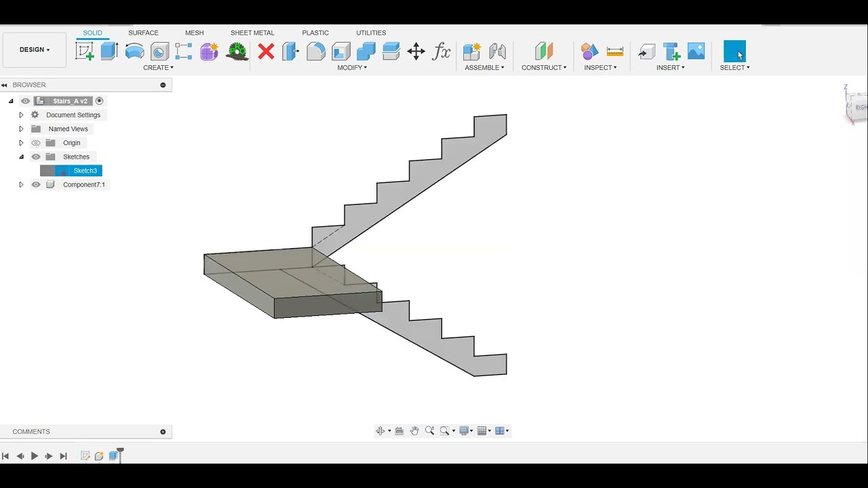
Task: Expand the Comments panel
Action: (x=163, y=432)
